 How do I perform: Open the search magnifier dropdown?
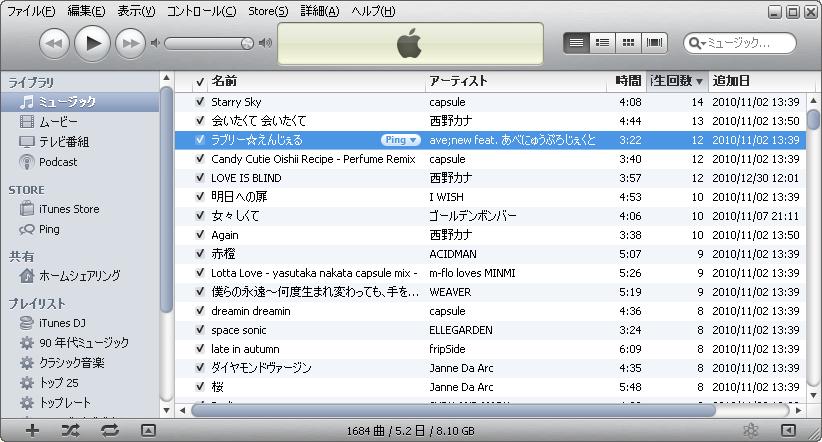697,43
